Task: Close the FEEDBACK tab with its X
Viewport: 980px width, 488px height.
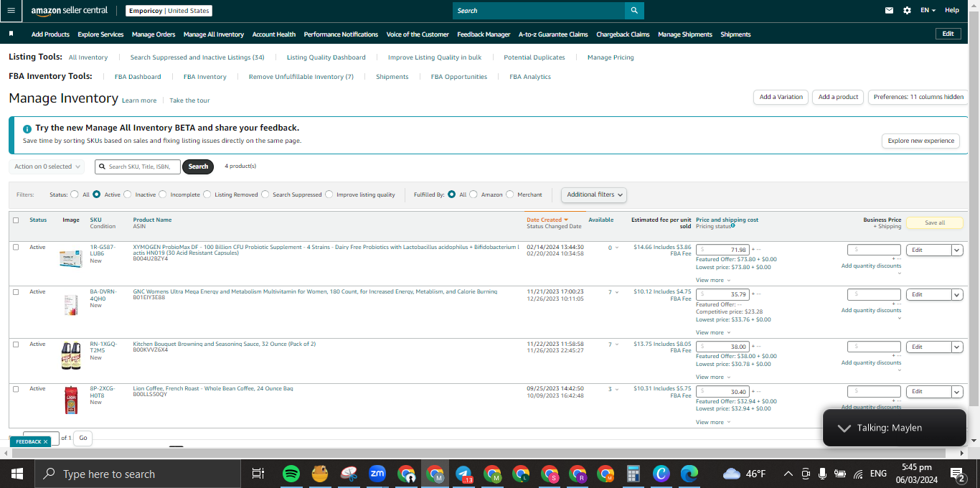Action: click(x=45, y=442)
